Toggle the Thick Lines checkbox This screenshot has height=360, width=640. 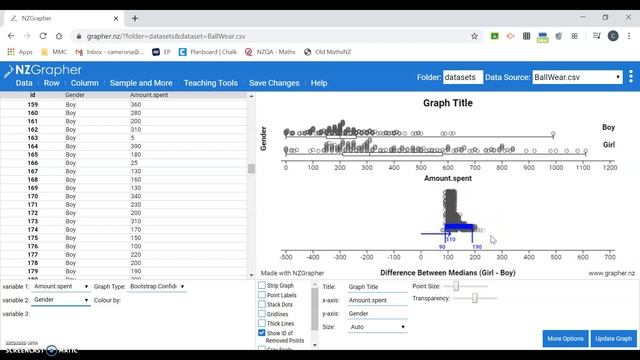(262, 323)
